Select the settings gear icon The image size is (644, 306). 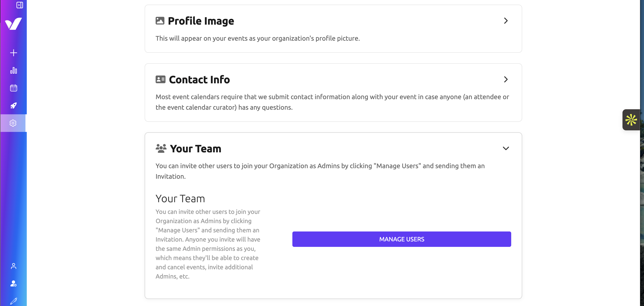13,123
